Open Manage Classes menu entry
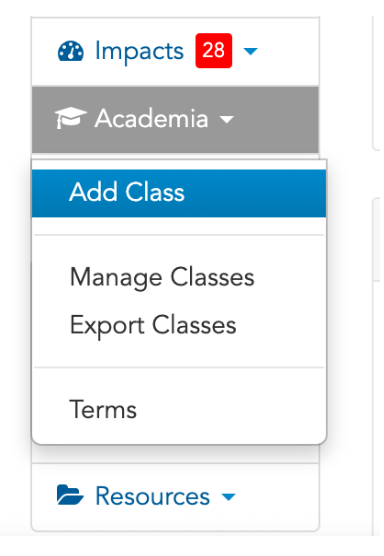 coord(162,278)
